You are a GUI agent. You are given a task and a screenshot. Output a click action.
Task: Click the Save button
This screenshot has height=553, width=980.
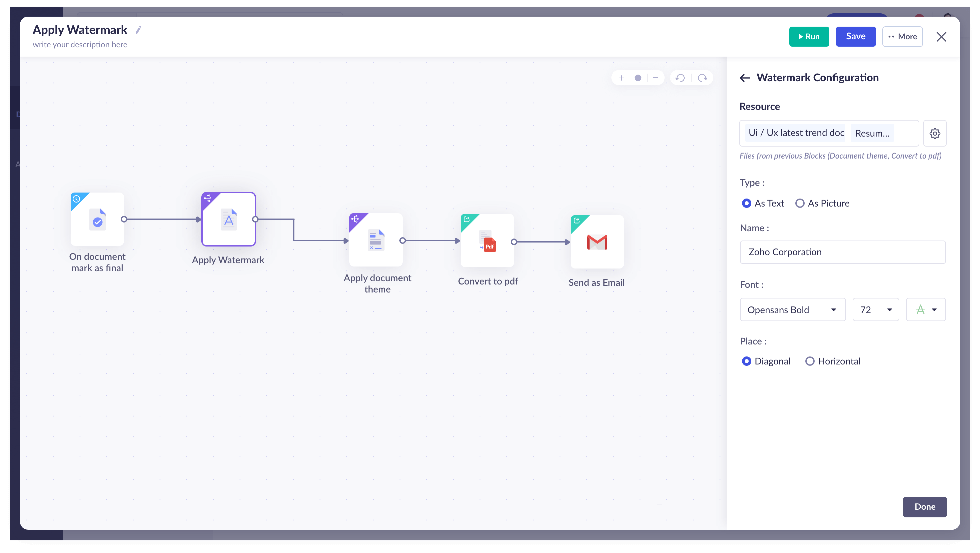click(856, 36)
